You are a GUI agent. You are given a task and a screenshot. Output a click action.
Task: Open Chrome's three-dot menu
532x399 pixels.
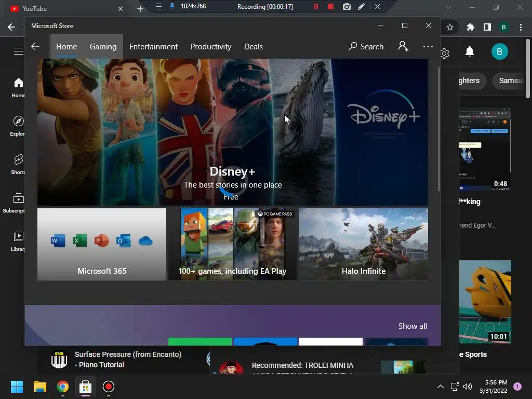pyautogui.click(x=521, y=27)
